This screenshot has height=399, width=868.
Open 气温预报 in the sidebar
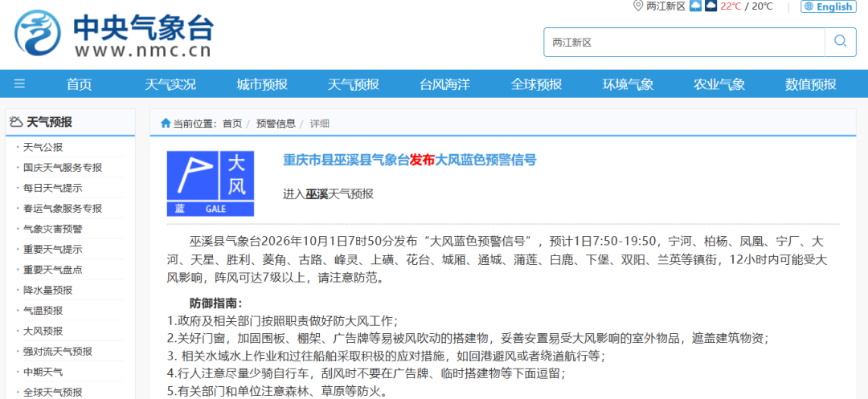(43, 311)
